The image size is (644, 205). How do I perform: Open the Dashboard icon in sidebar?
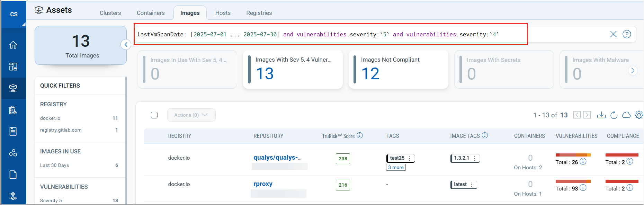click(x=13, y=66)
